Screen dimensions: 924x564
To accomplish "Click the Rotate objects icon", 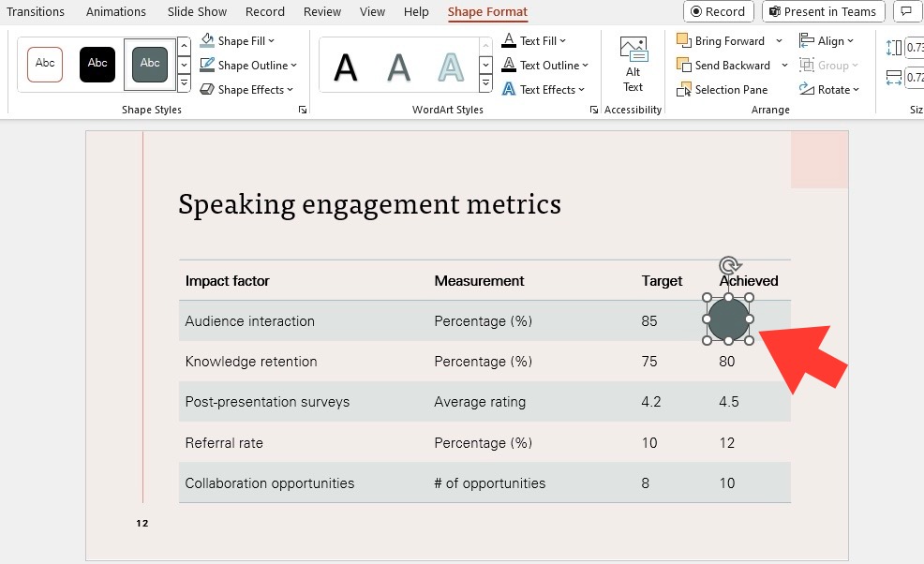I will (806, 89).
